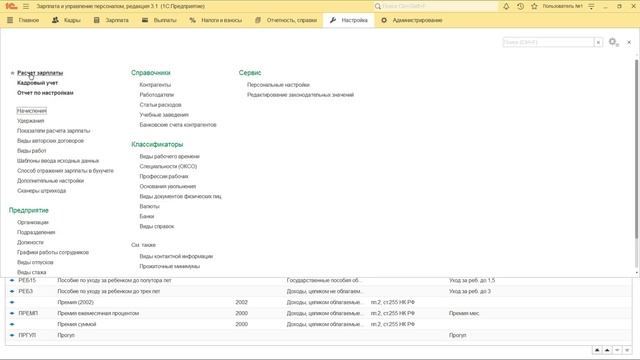Move down one page with arrow button

tap(617, 350)
